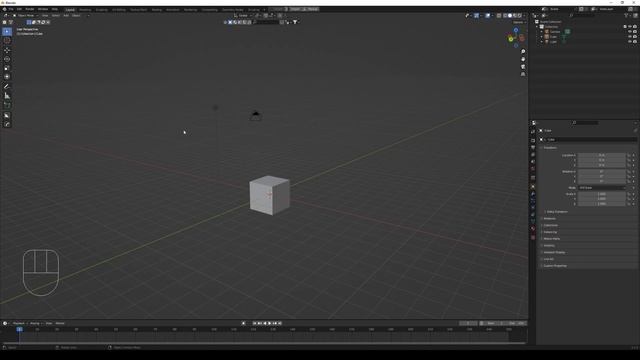Image resolution: width=640 pixels, height=360 pixels.
Task: Open the timeline Playback popover
Action: click(x=19, y=323)
